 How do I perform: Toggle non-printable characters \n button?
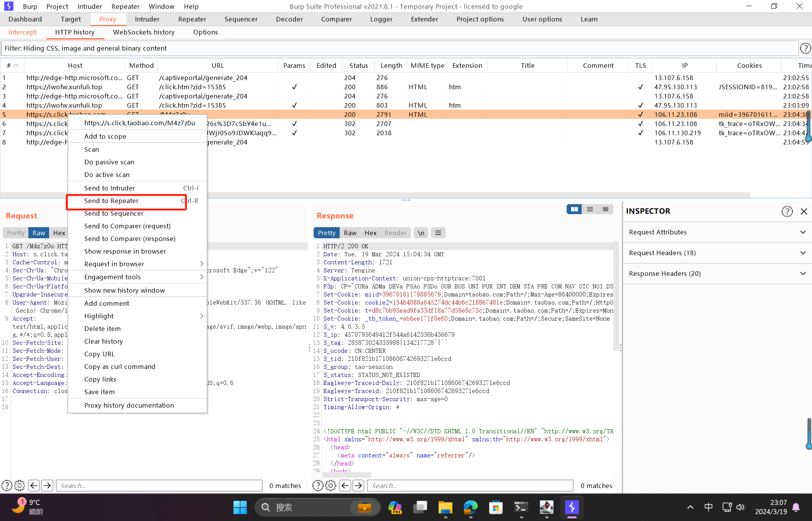pyautogui.click(x=421, y=233)
